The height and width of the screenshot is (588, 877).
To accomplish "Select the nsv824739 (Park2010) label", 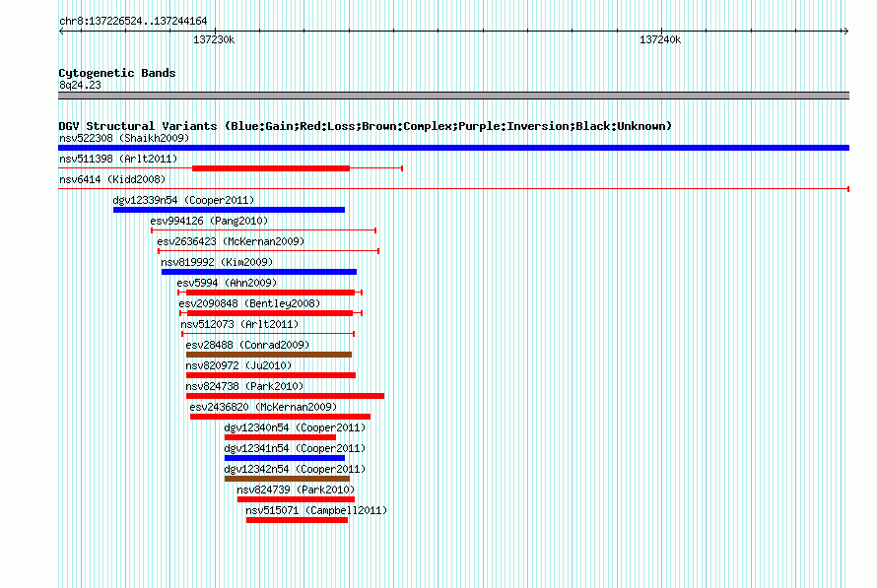I will point(296,490).
